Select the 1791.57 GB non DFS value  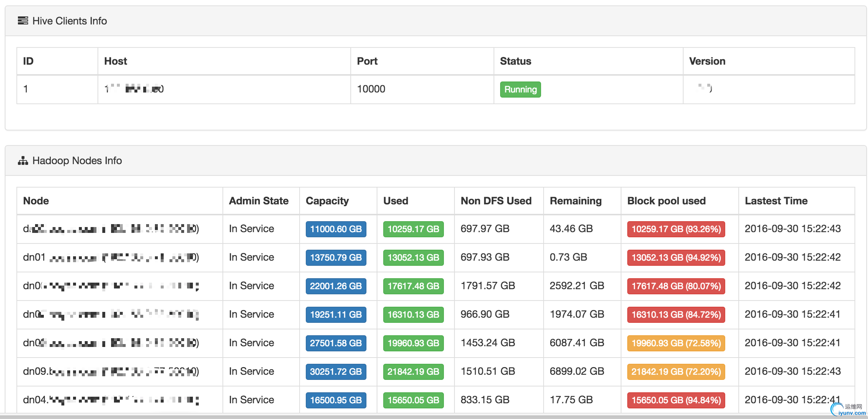point(488,286)
